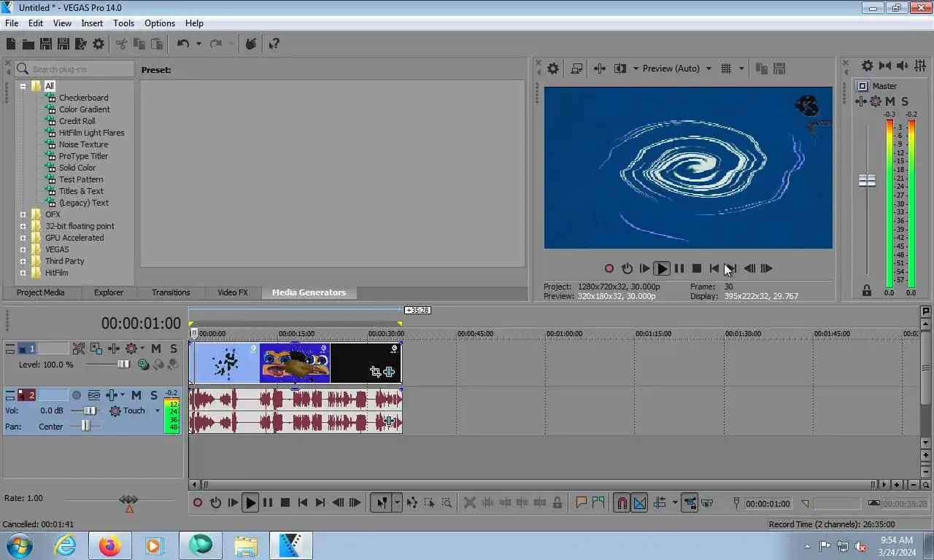This screenshot has width=934, height=560.
Task: Toggle Automatic Crossfades in the timeline toolbar
Action: (x=639, y=502)
